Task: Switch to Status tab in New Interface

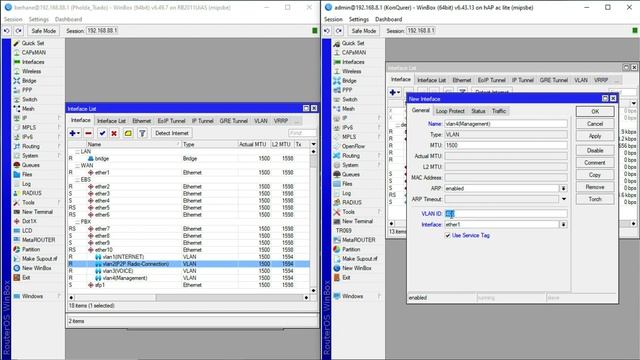Action: pyautogui.click(x=478, y=111)
